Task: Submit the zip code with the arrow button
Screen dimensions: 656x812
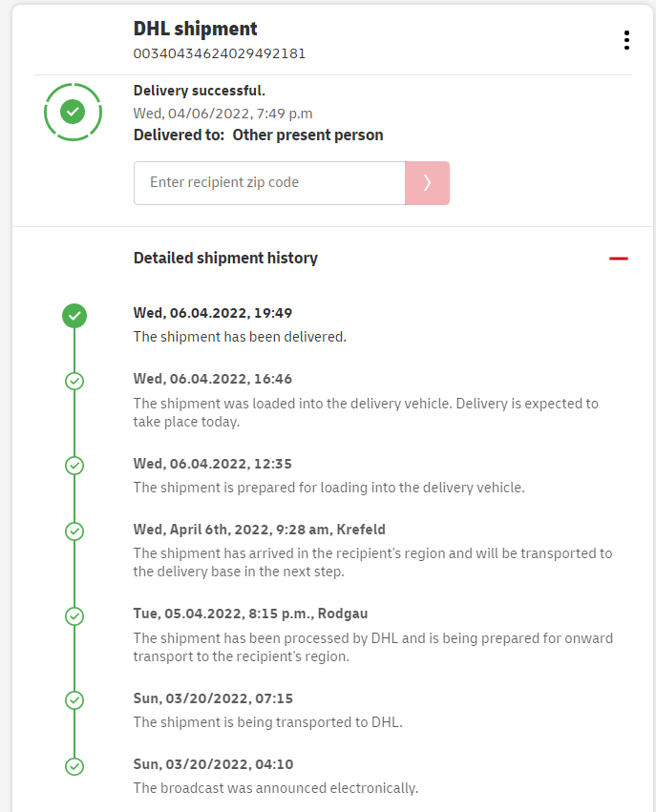Action: pyautogui.click(x=427, y=183)
